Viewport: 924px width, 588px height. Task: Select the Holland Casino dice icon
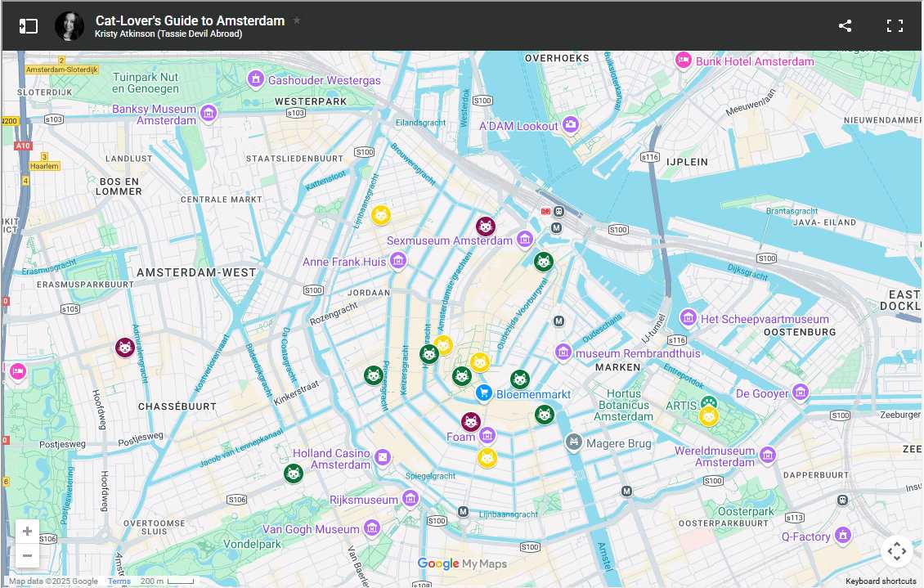click(x=383, y=457)
